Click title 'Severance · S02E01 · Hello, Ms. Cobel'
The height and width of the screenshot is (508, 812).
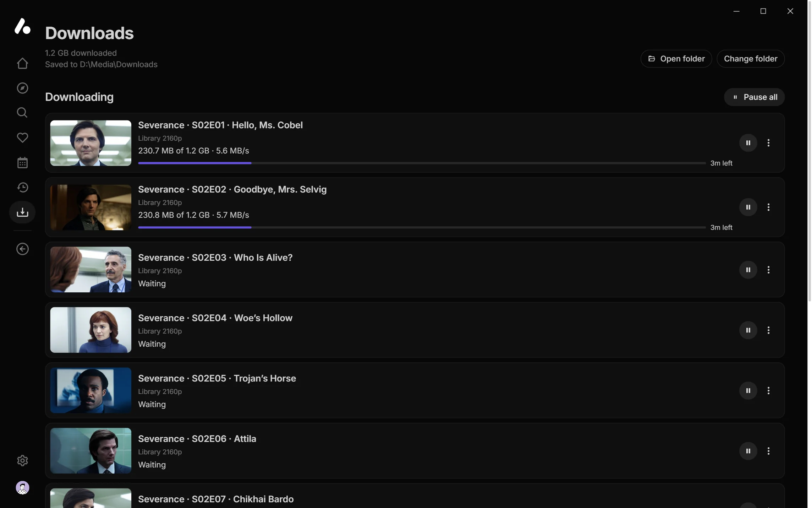coord(220,125)
